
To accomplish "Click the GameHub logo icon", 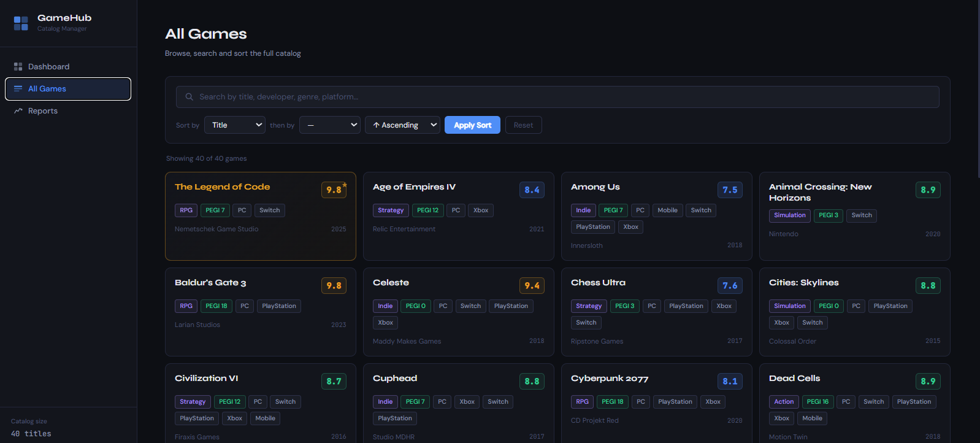I will (x=21, y=23).
